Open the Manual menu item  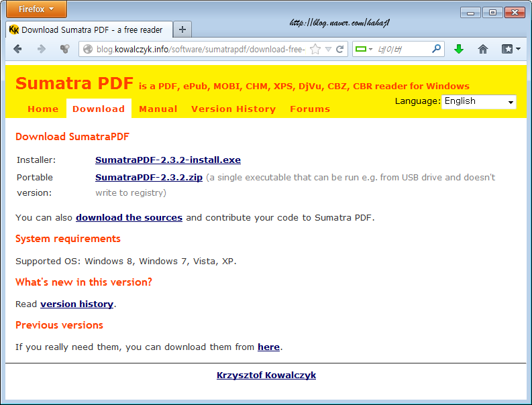[x=158, y=109]
